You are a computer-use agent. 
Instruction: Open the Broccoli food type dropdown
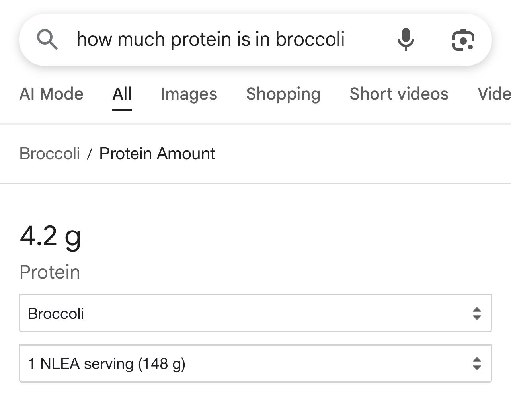click(255, 313)
